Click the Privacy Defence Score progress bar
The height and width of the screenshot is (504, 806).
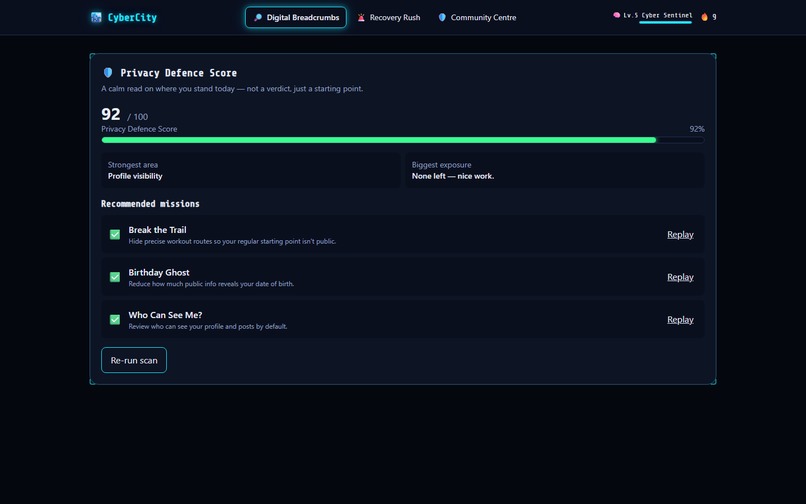pyautogui.click(x=402, y=140)
